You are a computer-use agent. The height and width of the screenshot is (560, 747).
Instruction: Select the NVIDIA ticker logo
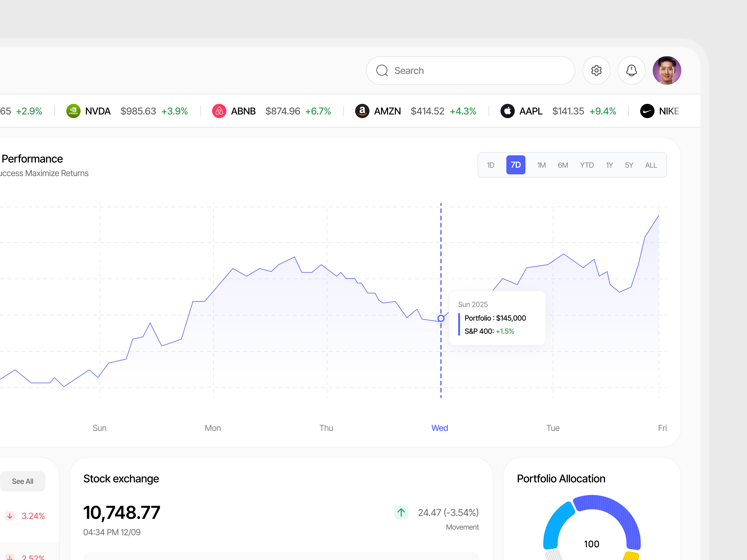[x=74, y=111]
